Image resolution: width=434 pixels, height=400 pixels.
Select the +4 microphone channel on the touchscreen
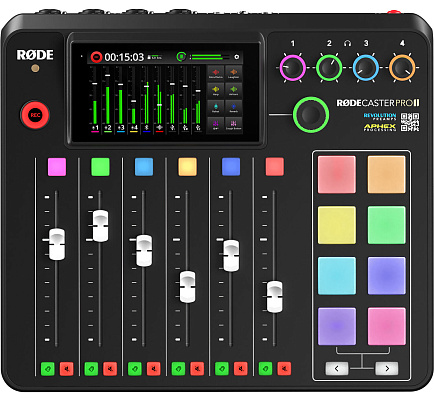(x=134, y=128)
